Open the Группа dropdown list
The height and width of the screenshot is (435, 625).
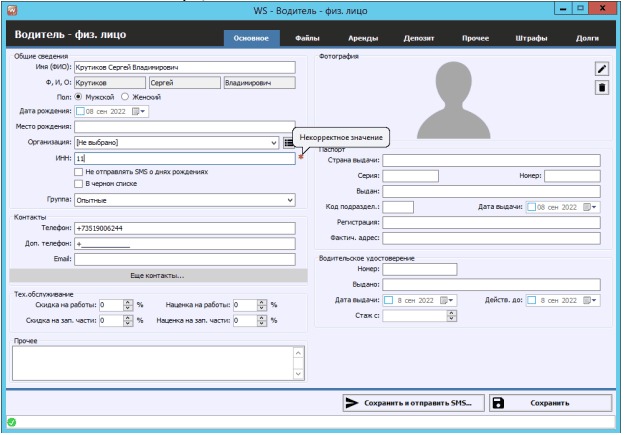pyautogui.click(x=290, y=200)
